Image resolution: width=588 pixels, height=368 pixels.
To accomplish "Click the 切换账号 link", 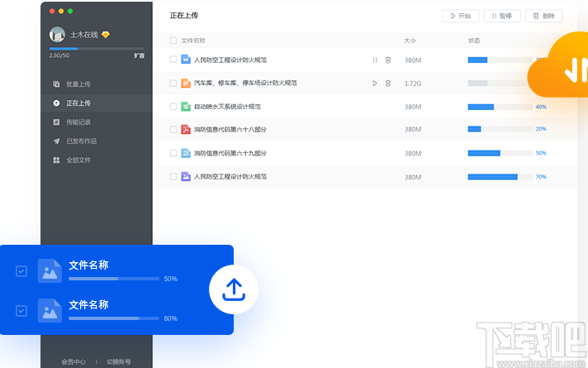I will point(119,362).
